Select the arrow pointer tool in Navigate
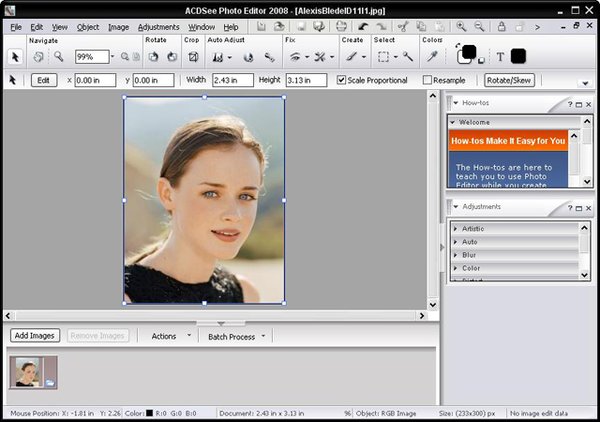 point(16,57)
